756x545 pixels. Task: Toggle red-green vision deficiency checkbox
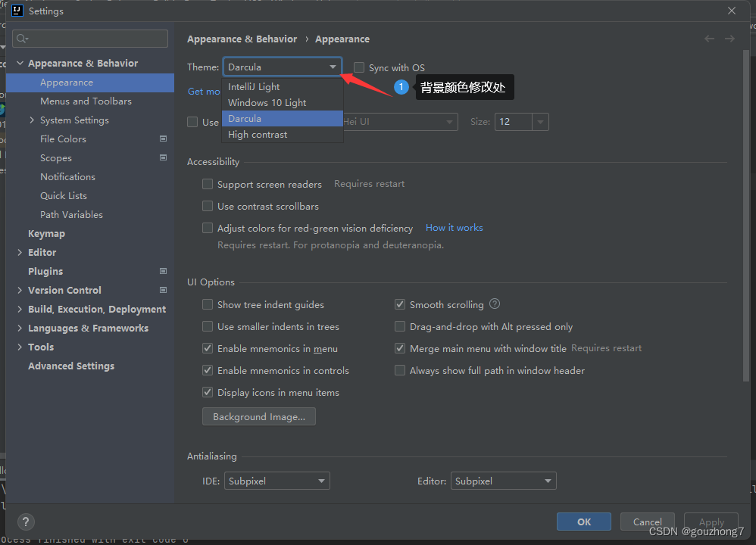[208, 228]
